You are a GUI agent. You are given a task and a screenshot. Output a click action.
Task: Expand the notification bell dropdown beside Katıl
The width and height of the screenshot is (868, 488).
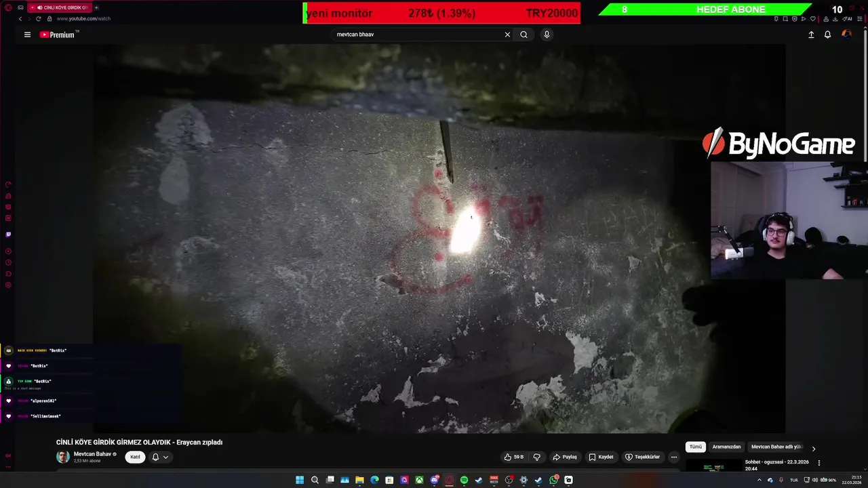(x=160, y=457)
